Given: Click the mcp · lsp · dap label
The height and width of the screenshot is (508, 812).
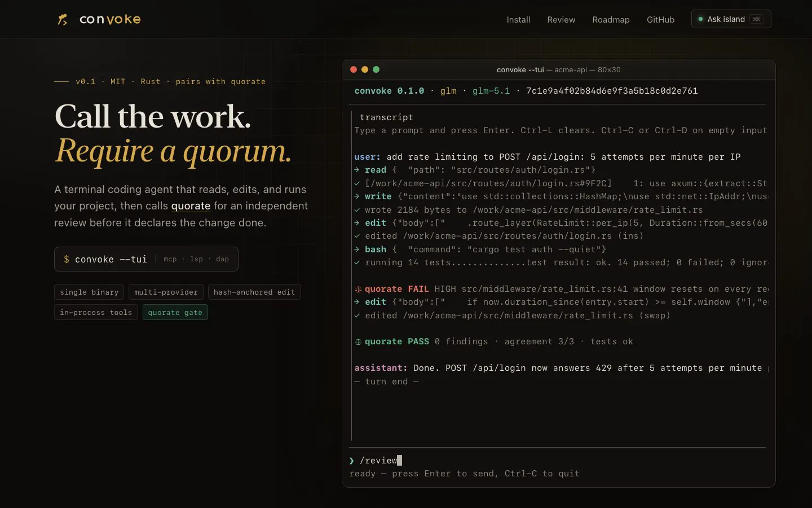Looking at the screenshot, I should (196, 259).
